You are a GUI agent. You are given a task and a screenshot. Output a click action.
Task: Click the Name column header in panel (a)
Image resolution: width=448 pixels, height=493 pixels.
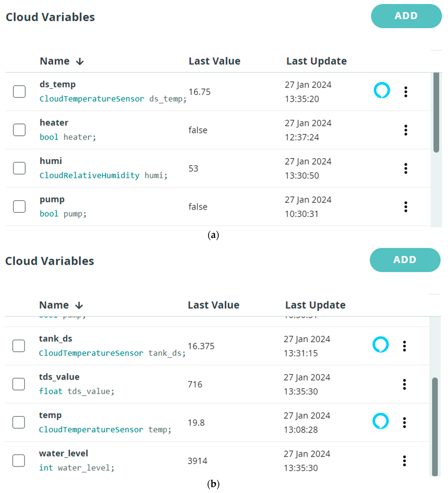point(55,61)
